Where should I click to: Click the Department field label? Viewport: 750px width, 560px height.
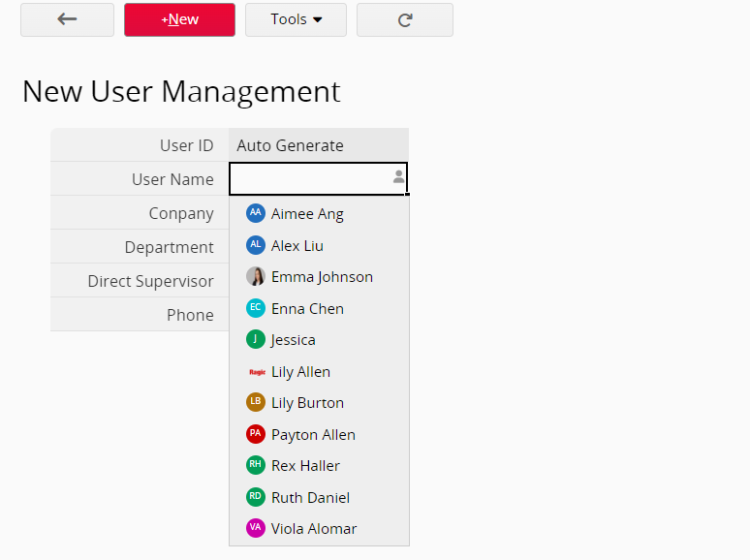tap(169, 247)
